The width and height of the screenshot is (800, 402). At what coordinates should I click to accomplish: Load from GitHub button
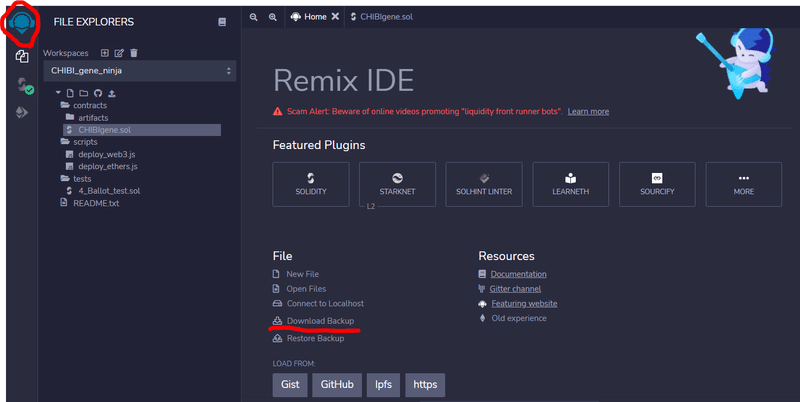[337, 385]
